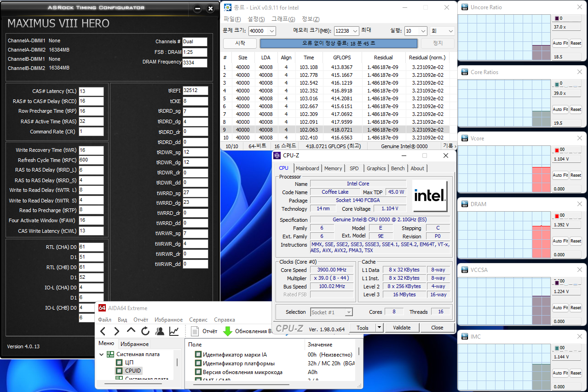Screen dimensions: 588x392
Task: Open the AIDA64 graph chart icon
Action: click(x=174, y=331)
